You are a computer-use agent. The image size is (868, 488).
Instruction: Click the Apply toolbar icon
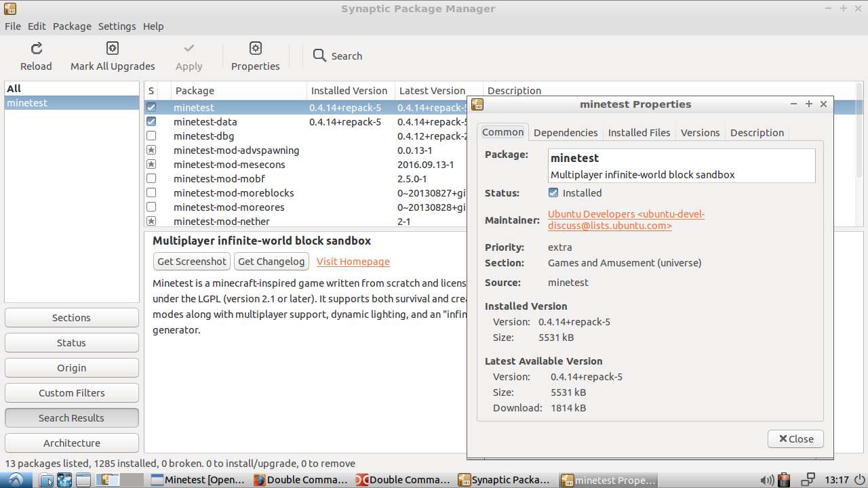point(189,49)
